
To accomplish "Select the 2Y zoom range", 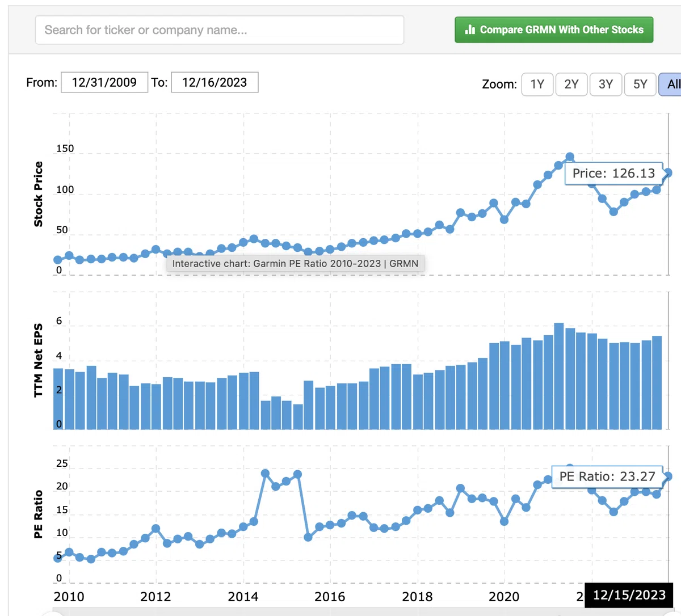I will [571, 85].
